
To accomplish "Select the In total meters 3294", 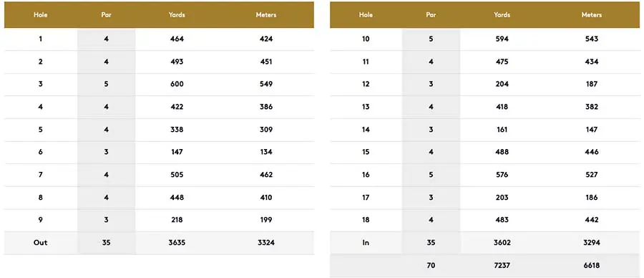I will click(592, 243).
